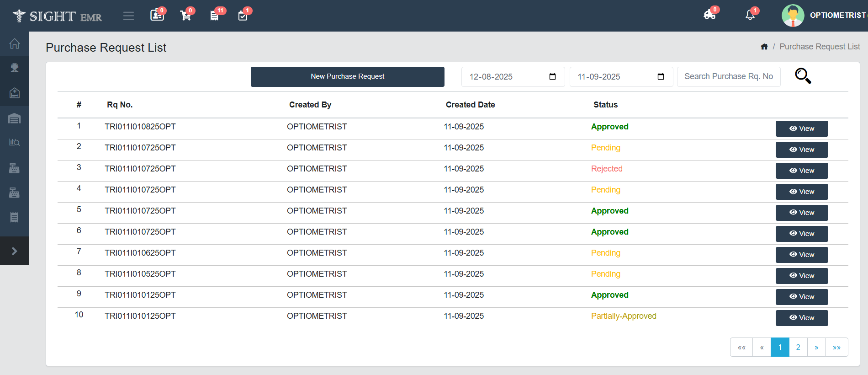Click the clipboard checklist icon in header
This screenshot has height=375, width=868.
tap(243, 16)
